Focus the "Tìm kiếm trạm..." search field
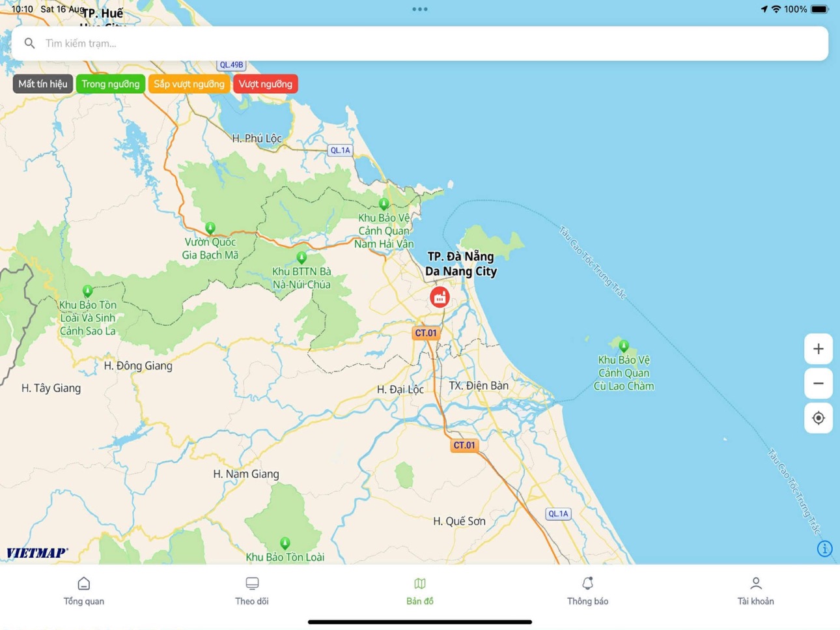This screenshot has width=840, height=630. click(420, 44)
